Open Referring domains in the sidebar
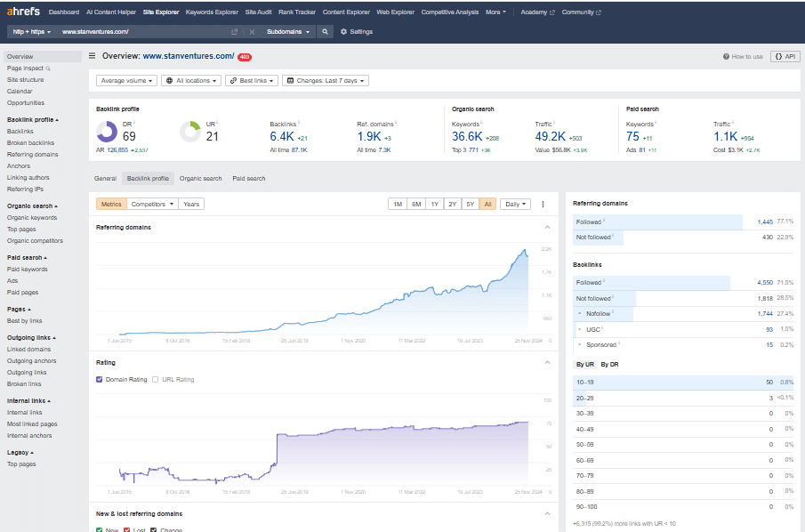The width and height of the screenshot is (805, 532). pos(33,154)
